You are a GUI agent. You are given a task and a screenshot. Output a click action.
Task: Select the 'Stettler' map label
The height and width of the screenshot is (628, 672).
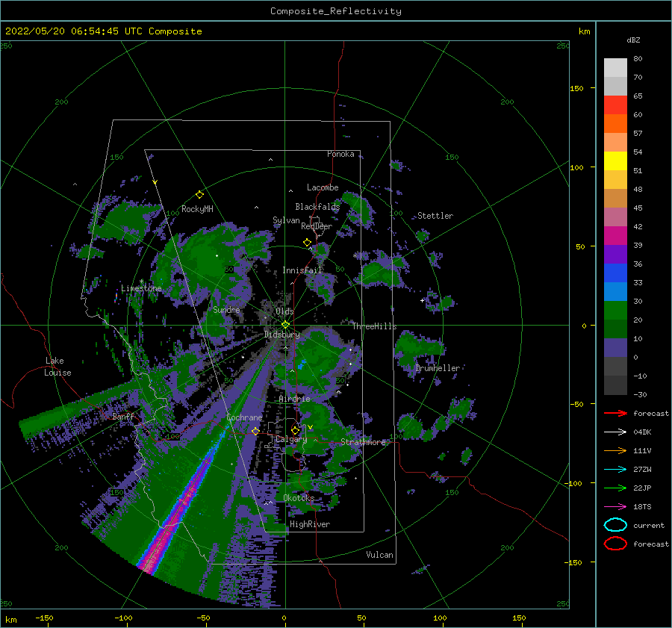coord(435,216)
